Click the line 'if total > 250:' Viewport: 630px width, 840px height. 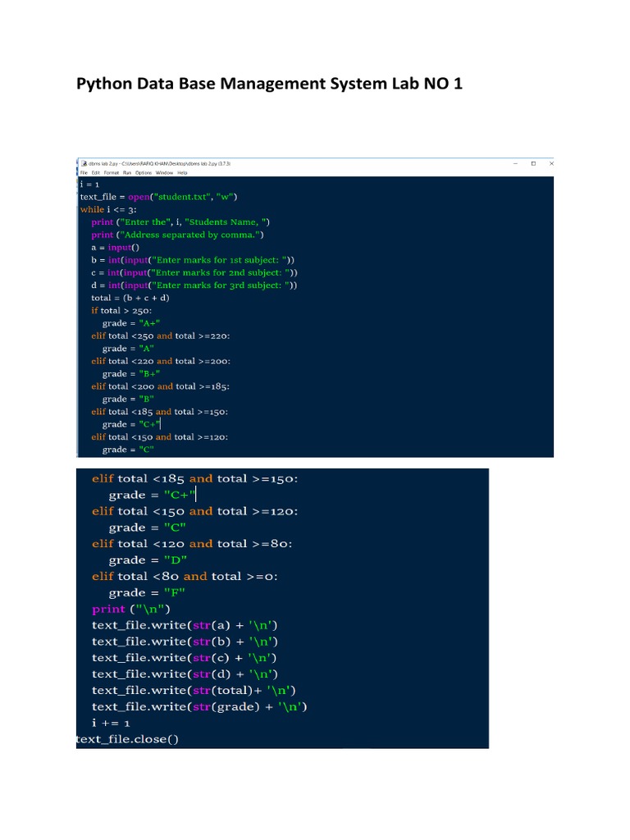tap(121, 311)
